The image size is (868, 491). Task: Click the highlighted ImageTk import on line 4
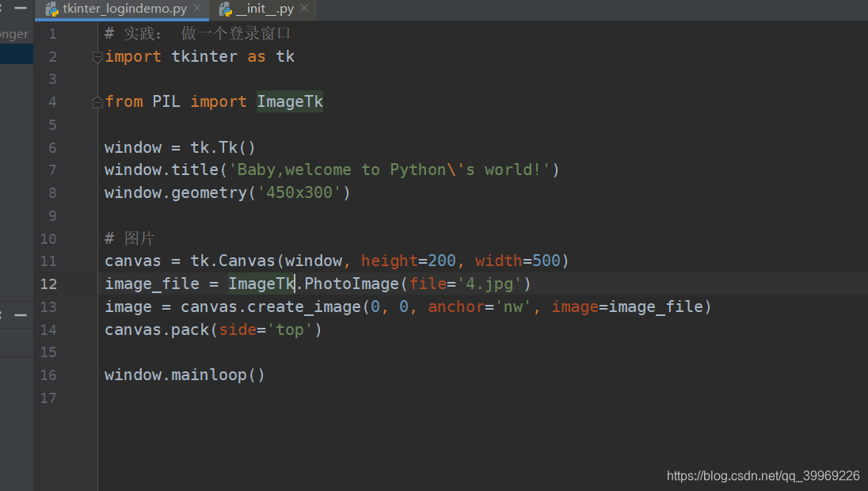click(x=289, y=101)
